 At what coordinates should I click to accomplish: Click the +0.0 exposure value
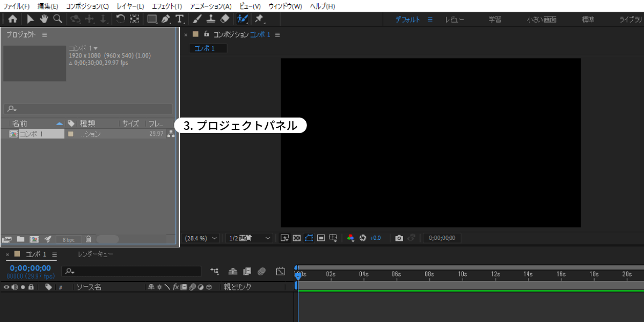(x=375, y=238)
